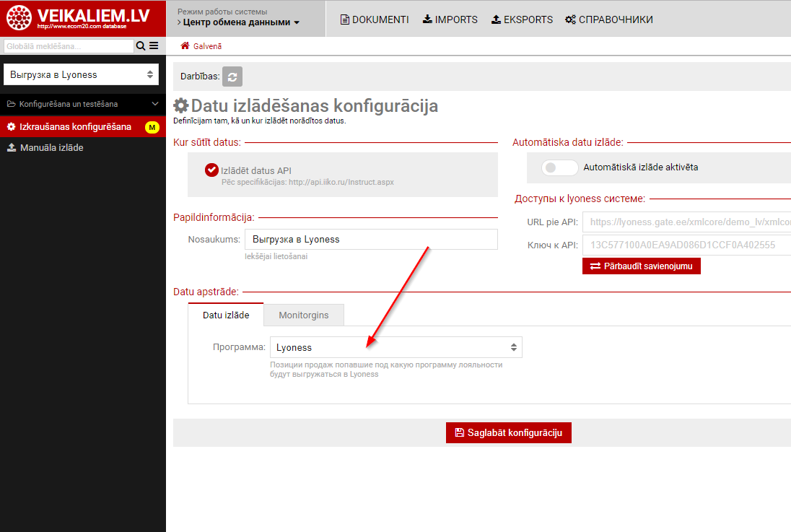Click the refresh icon next to Darbības
This screenshot has width=791, height=532.
pyautogui.click(x=232, y=76)
